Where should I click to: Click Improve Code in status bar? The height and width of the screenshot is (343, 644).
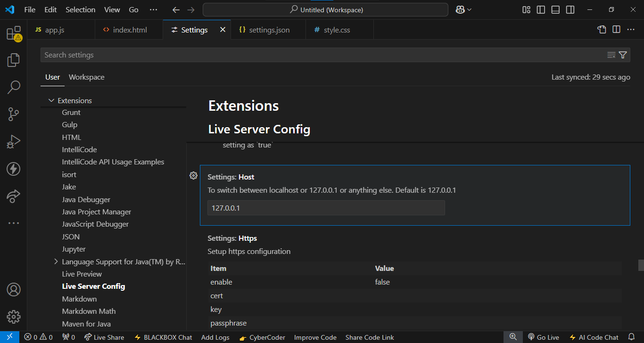(315, 337)
